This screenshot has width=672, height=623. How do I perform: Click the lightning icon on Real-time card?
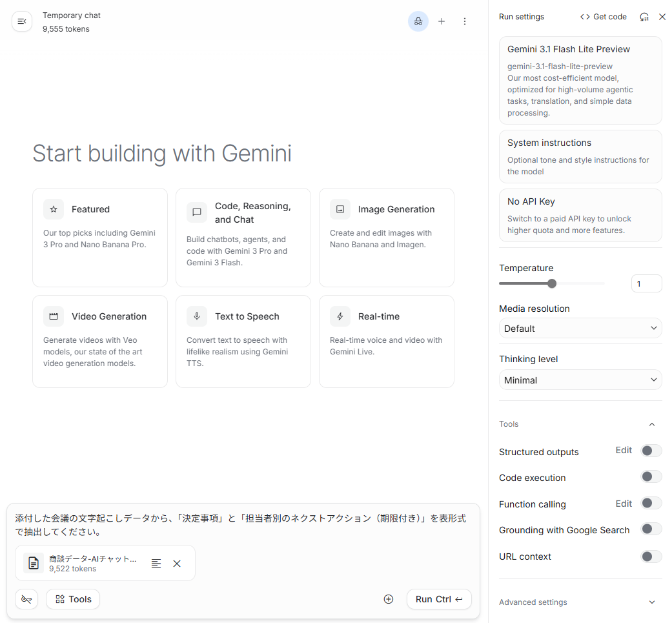(340, 316)
